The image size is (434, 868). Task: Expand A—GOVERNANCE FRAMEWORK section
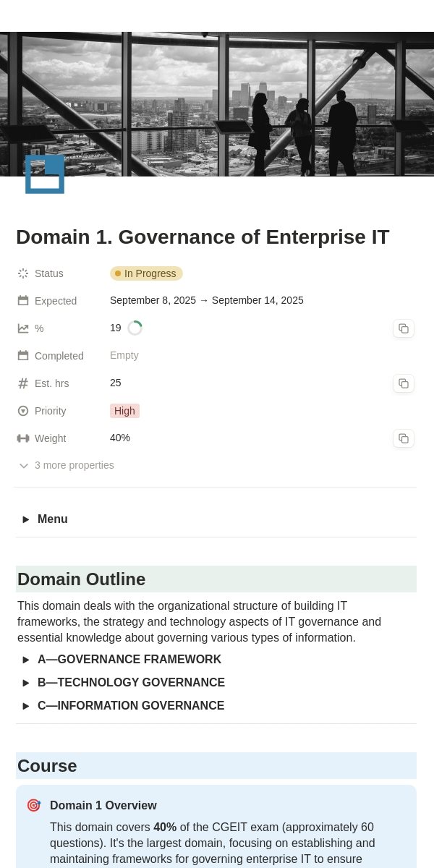tap(26, 660)
